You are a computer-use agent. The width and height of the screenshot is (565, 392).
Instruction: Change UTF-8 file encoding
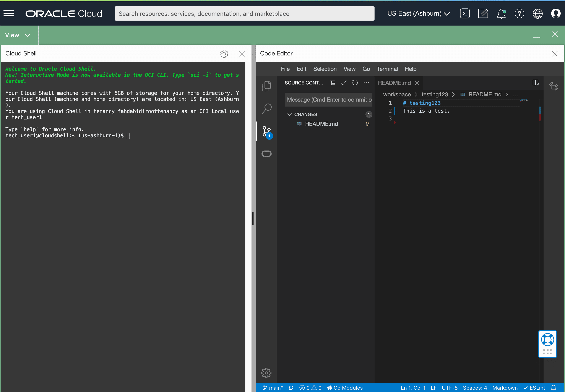[450, 388]
